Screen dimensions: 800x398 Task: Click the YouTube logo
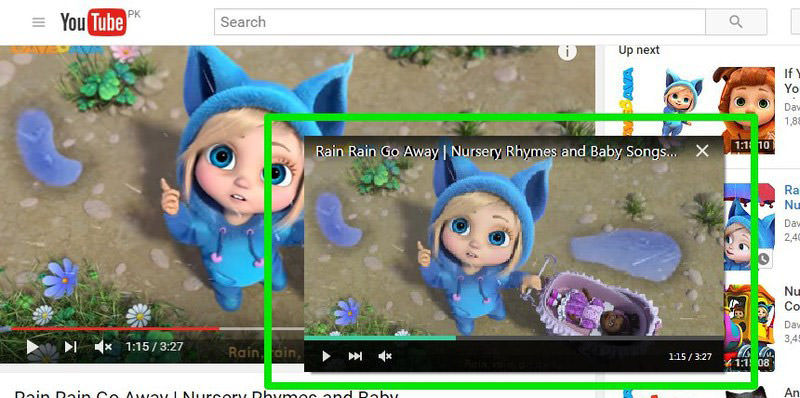(x=93, y=22)
